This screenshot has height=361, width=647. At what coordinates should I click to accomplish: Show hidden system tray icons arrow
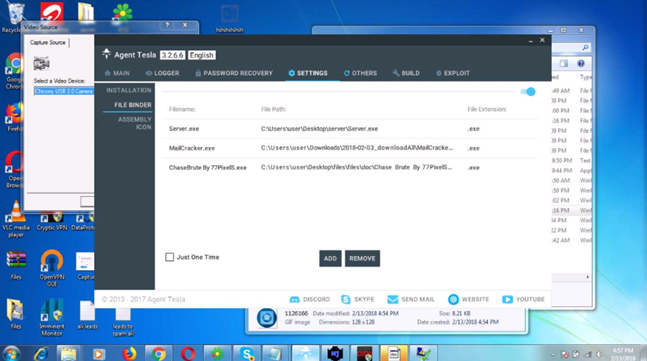click(553, 354)
